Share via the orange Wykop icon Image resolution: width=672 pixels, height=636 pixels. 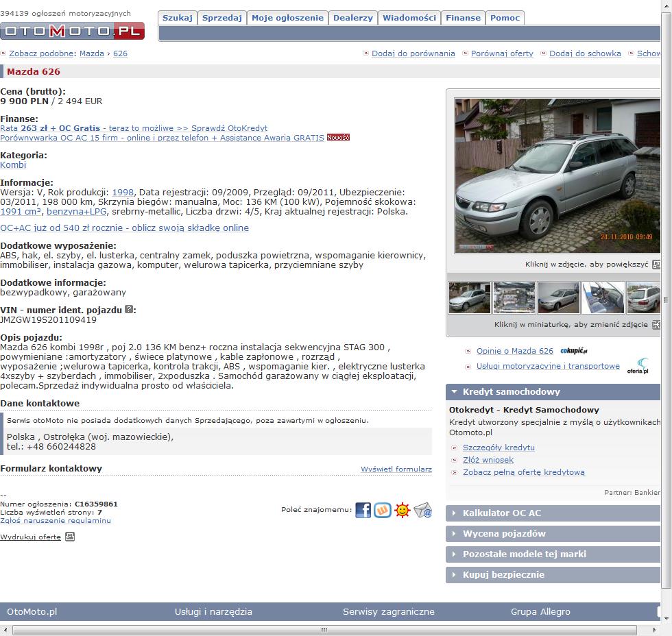click(x=383, y=510)
